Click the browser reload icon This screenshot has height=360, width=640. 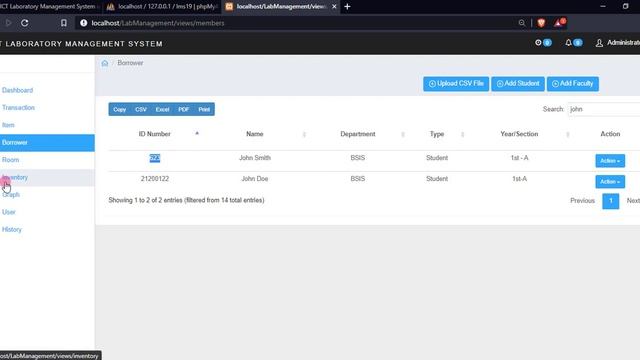point(25,23)
